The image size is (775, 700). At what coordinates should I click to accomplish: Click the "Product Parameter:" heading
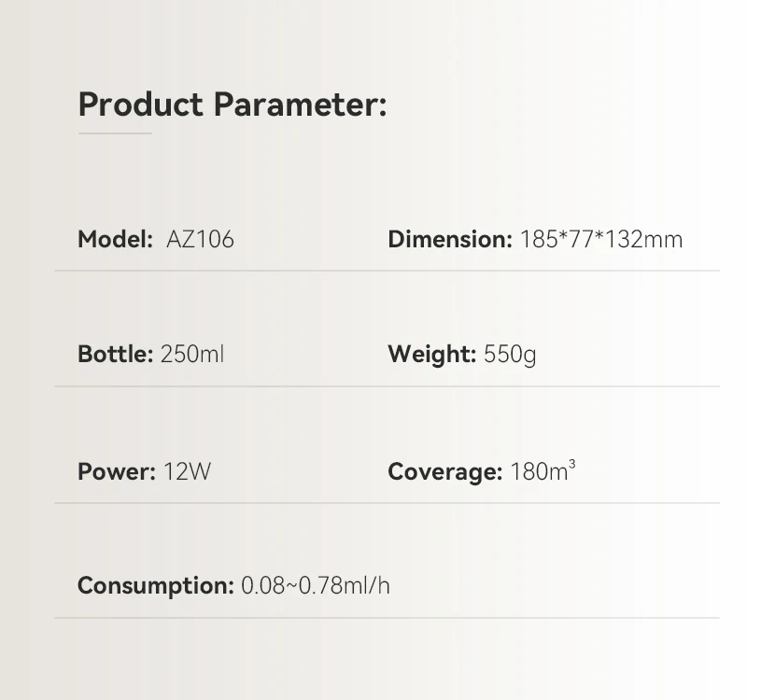[232, 105]
